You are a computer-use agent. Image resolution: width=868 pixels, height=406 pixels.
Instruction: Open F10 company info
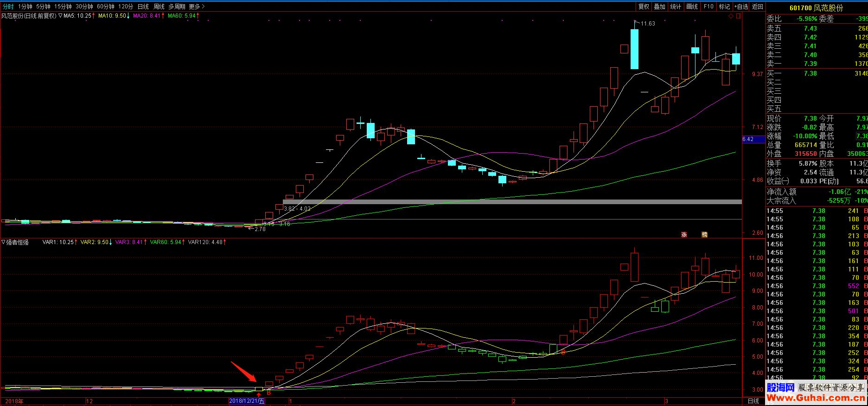click(x=708, y=6)
